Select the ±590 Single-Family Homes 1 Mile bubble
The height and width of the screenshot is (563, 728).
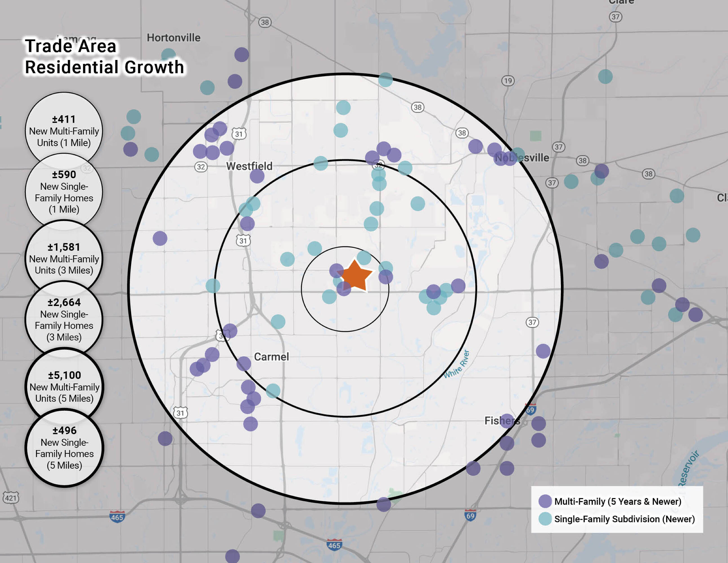[64, 192]
